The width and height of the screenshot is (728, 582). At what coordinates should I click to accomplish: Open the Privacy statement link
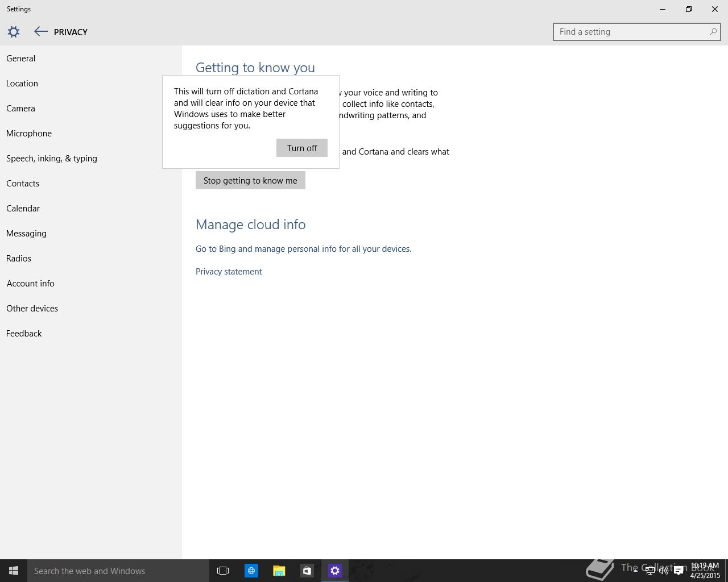point(229,272)
